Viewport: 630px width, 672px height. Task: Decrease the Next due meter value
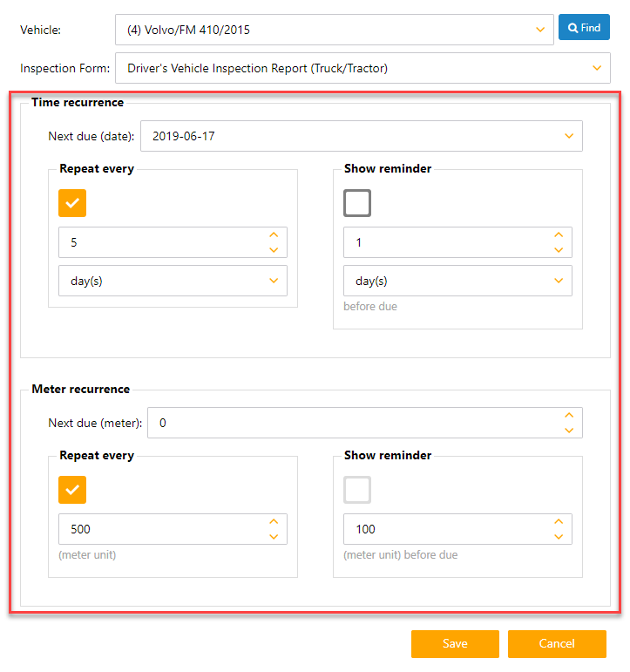click(x=569, y=431)
